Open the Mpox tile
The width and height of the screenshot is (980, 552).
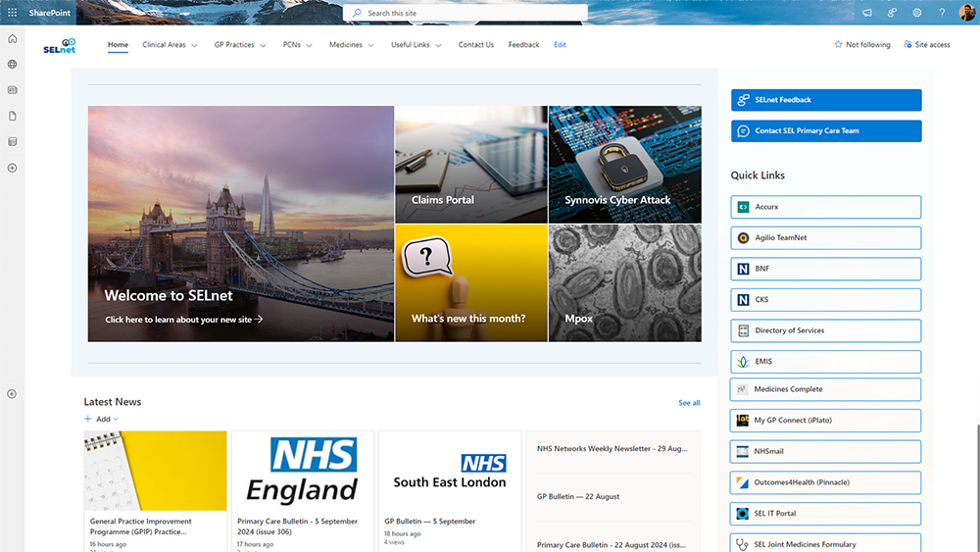(625, 283)
